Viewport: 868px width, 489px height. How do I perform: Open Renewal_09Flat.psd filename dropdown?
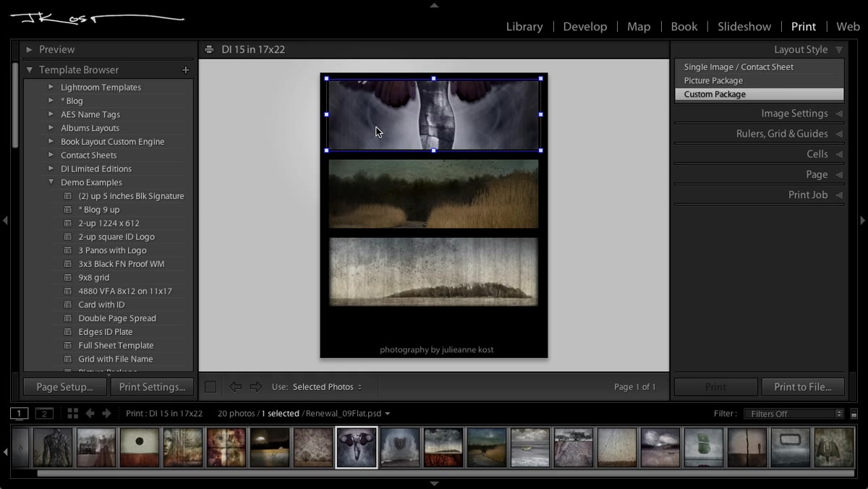(x=348, y=414)
